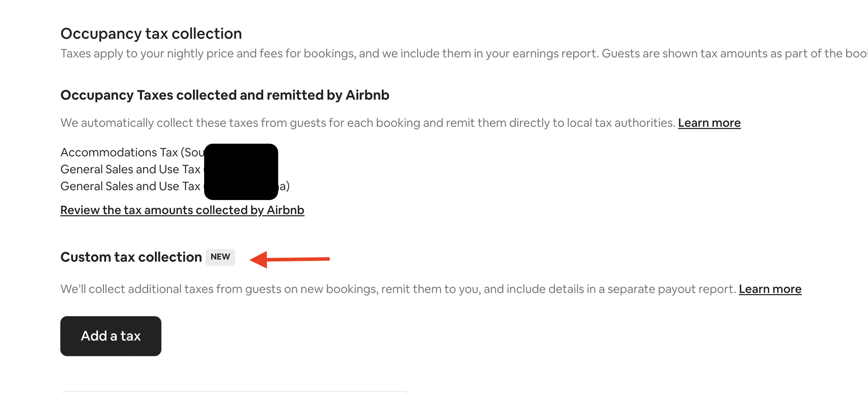Viewport: 868px width, 393px height.
Task: Click the word Airbnb in the bold subheading
Action: (x=367, y=95)
